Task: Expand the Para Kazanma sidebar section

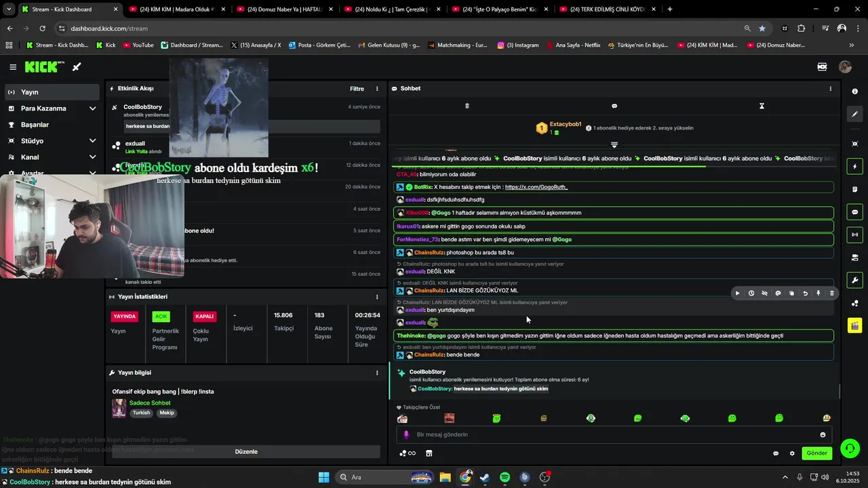Action: click(x=92, y=108)
